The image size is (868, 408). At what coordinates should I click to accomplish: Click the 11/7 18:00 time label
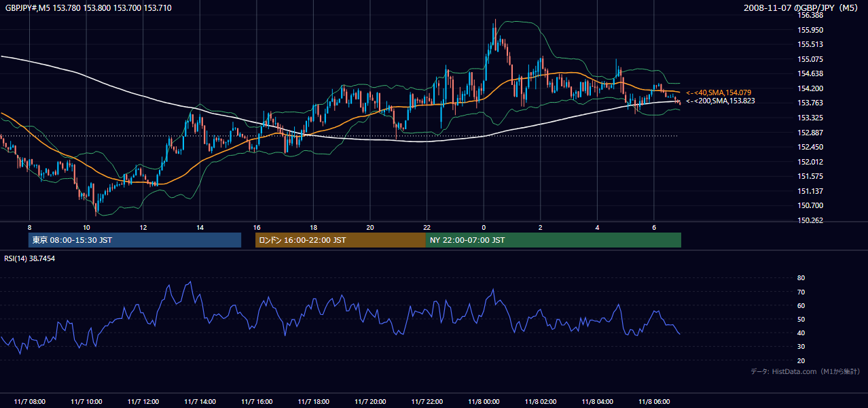click(x=313, y=402)
